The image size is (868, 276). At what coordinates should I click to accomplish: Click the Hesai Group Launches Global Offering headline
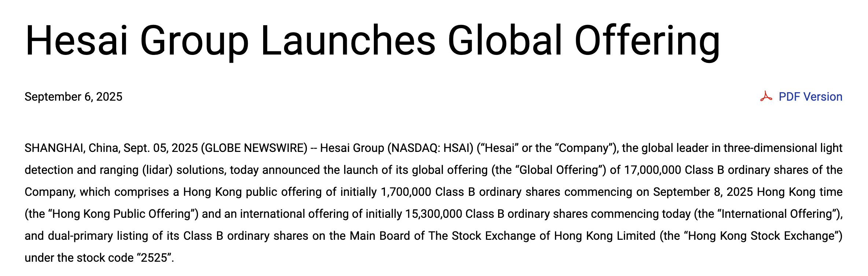click(372, 41)
